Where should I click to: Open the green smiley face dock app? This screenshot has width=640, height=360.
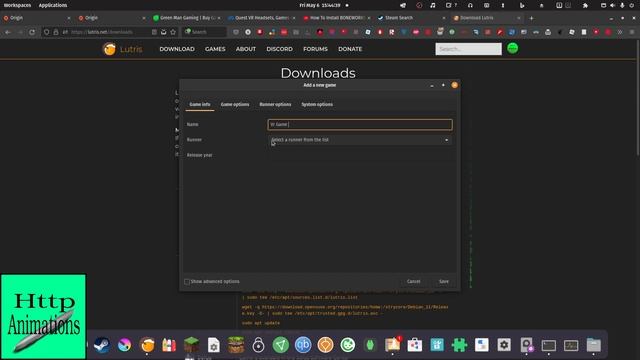pos(348,345)
